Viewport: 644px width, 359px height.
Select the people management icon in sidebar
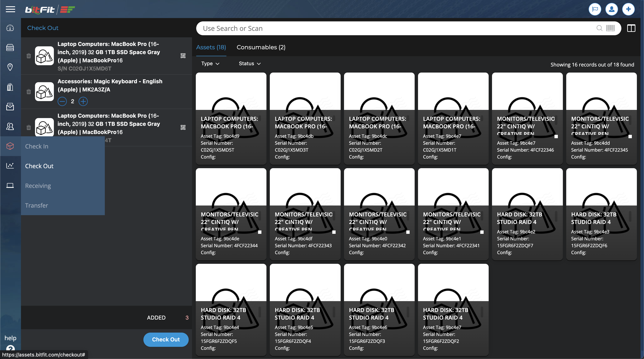[x=10, y=127]
